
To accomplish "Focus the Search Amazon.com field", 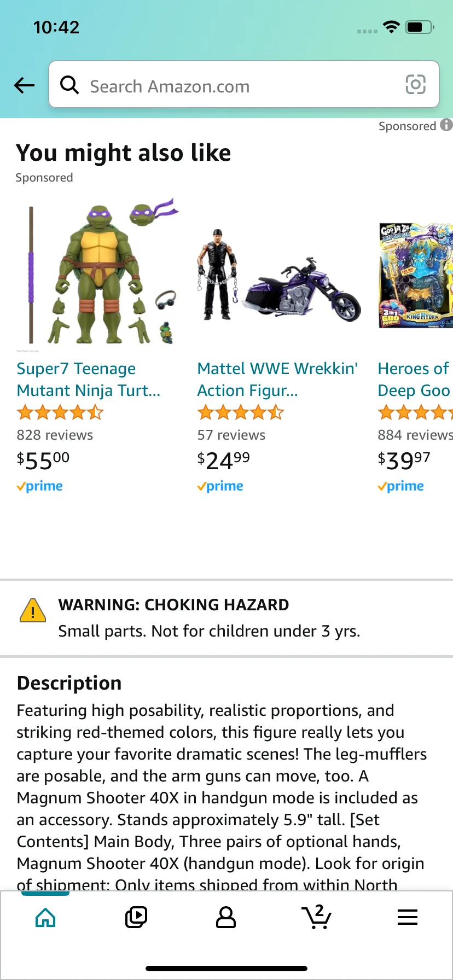I will tap(241, 86).
